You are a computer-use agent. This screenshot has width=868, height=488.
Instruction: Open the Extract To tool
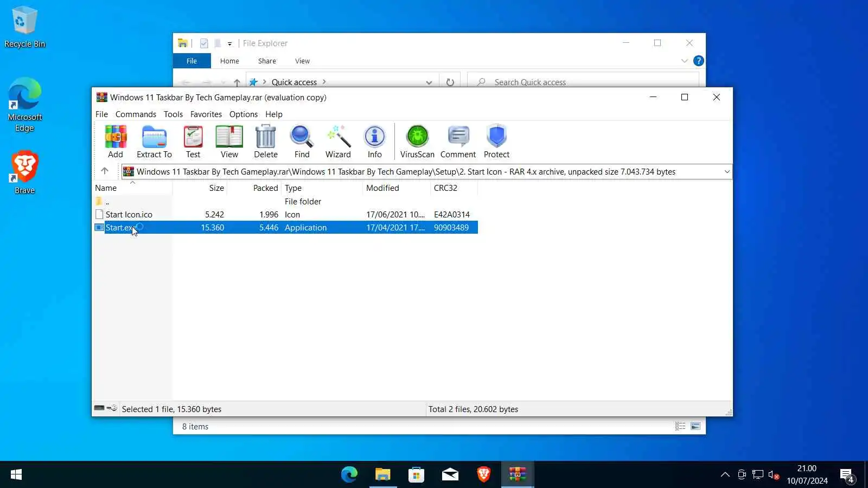tap(154, 142)
